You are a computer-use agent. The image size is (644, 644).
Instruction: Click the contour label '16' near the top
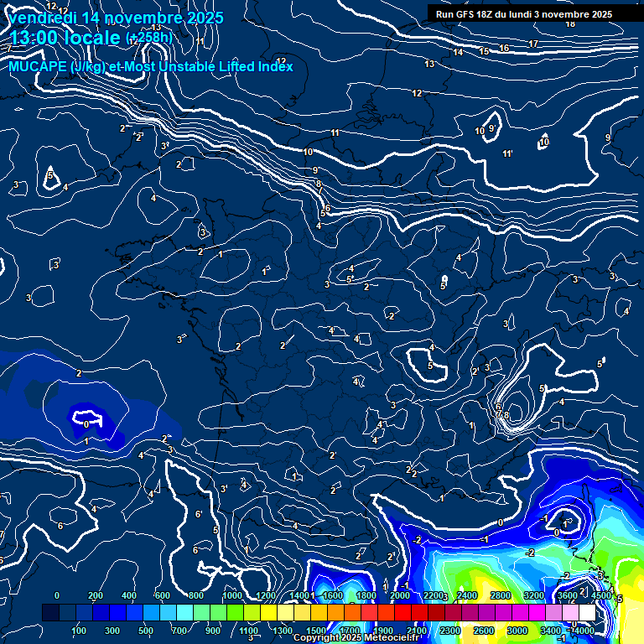(504, 48)
